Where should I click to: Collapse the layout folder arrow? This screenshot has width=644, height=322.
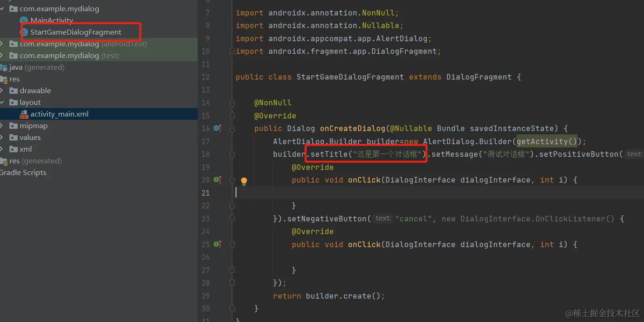[x=2, y=102]
